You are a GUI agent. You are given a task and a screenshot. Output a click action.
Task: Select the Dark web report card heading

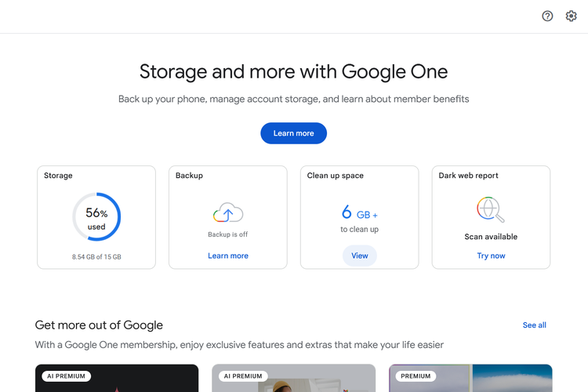click(470, 176)
